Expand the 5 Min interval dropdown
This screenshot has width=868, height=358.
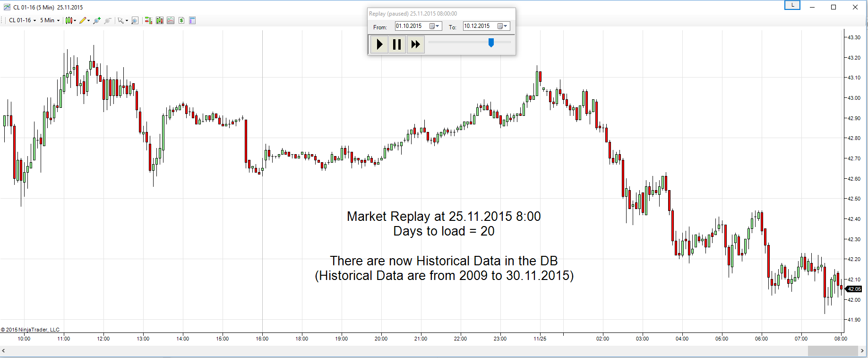click(x=50, y=20)
